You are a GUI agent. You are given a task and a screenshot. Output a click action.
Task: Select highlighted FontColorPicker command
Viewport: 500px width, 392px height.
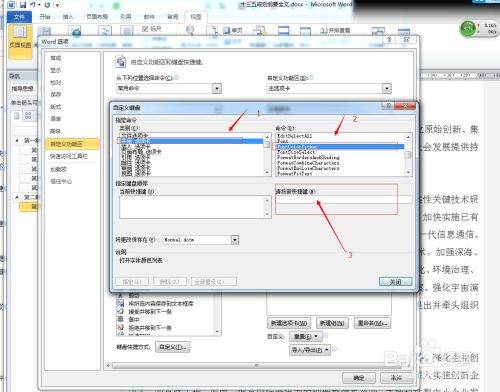point(340,147)
